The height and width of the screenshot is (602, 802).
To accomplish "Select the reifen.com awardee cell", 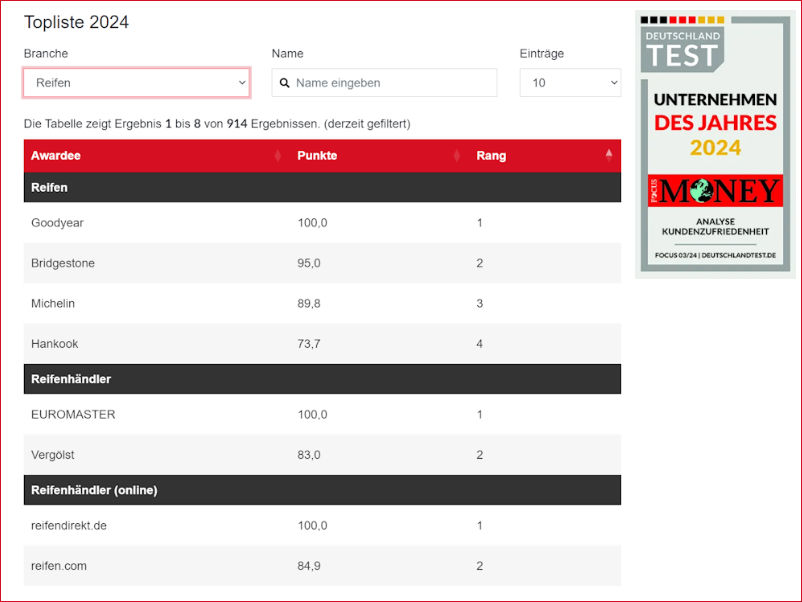I will point(59,566).
